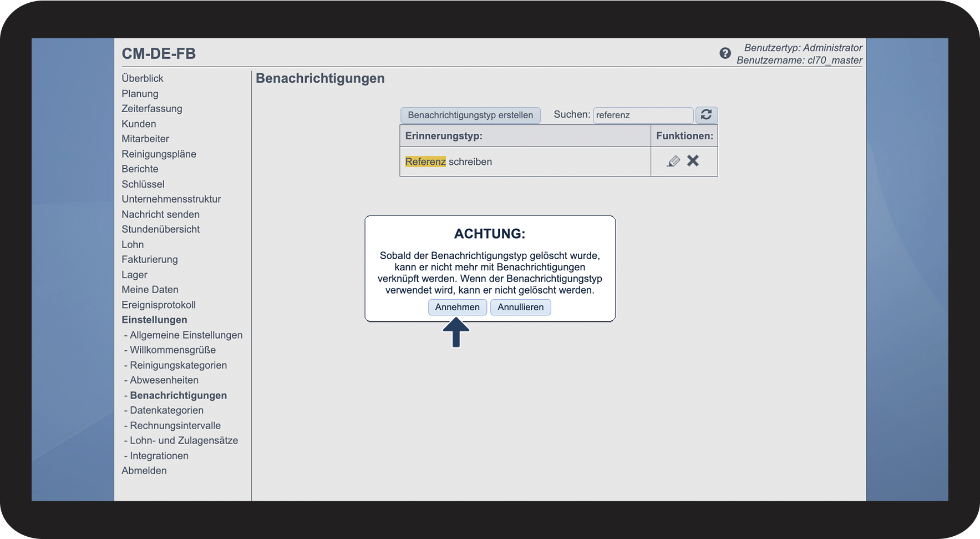Screen dimensions: 980x539
Task: Open Unternehmensstruktur menu item
Action: coord(171,199)
